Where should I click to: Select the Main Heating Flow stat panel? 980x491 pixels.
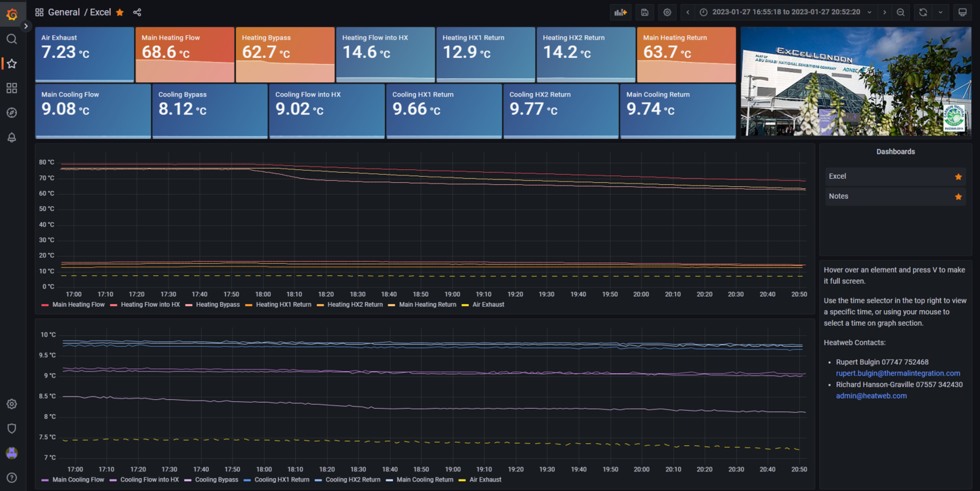pyautogui.click(x=185, y=55)
